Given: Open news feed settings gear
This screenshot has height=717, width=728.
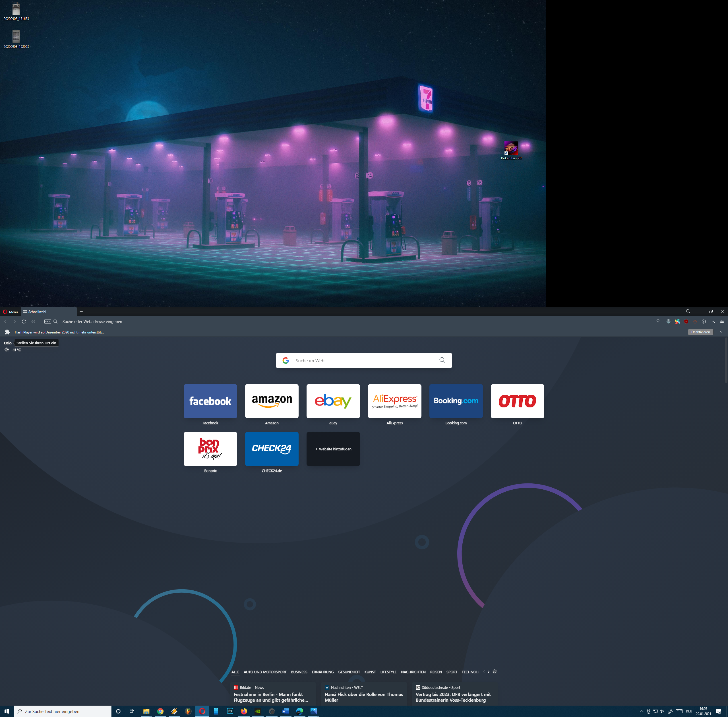Looking at the screenshot, I should (495, 671).
